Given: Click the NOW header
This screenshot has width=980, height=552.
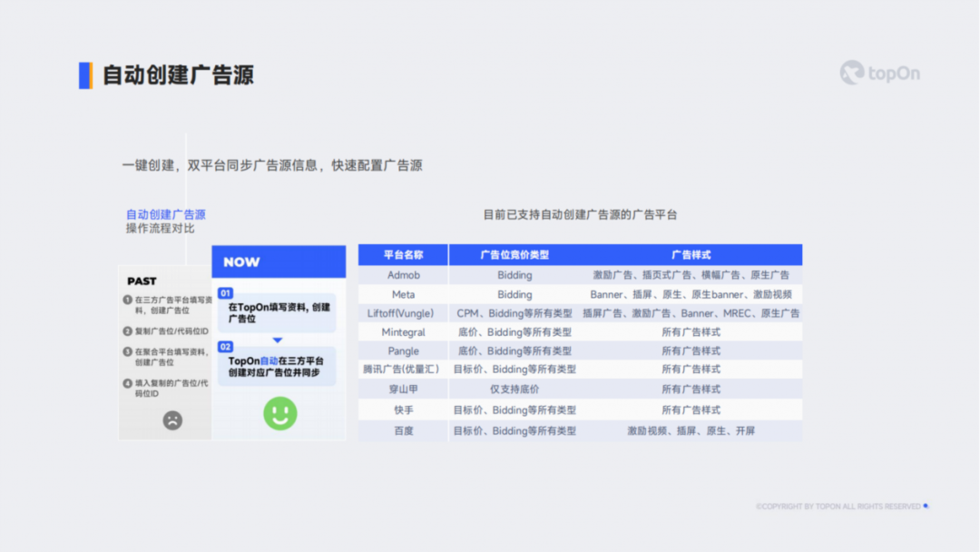Looking at the screenshot, I should (279, 261).
